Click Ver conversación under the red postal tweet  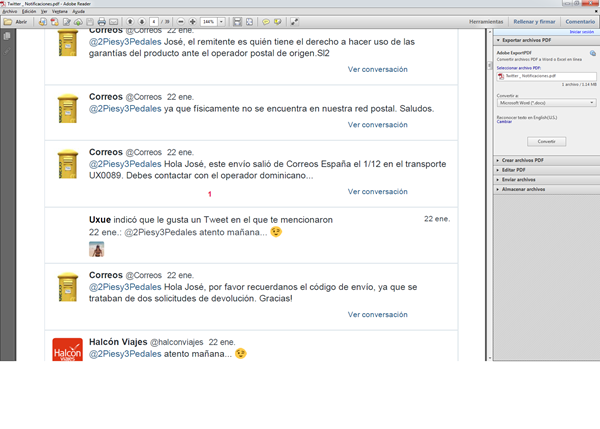(x=378, y=125)
